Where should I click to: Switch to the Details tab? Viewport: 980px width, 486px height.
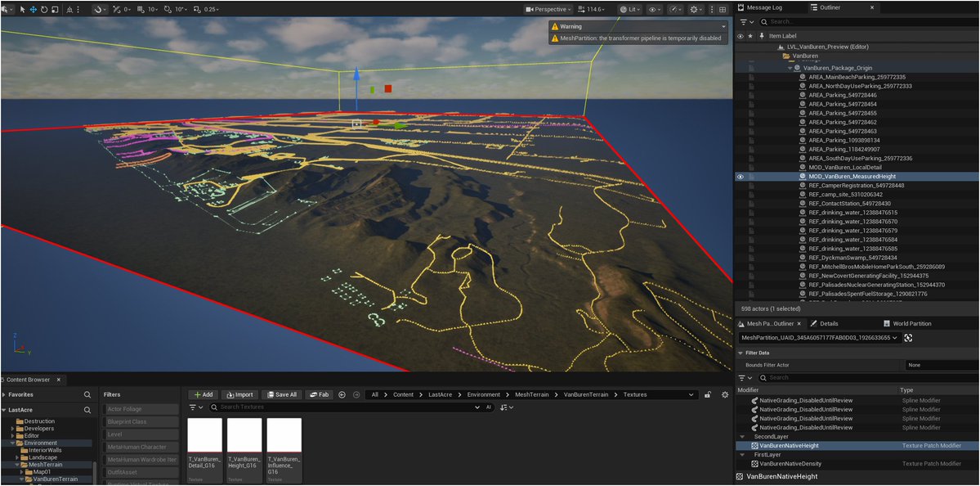829,323
